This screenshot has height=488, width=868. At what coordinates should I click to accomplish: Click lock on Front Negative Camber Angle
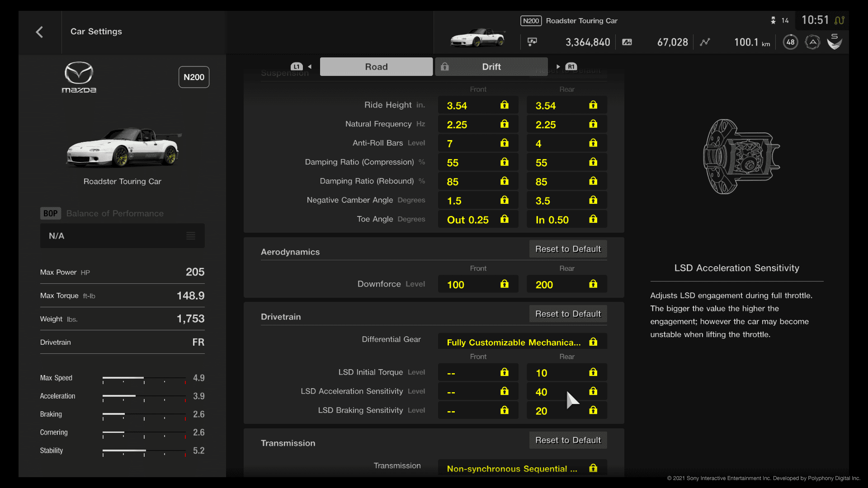point(505,200)
